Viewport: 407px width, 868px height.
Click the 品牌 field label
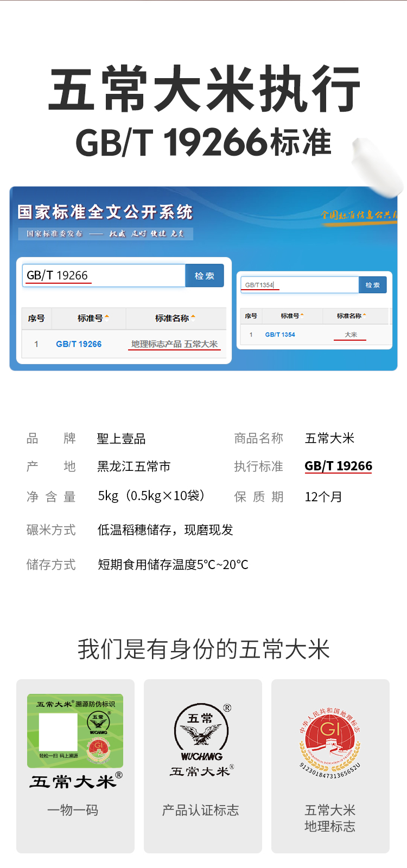click(x=51, y=438)
